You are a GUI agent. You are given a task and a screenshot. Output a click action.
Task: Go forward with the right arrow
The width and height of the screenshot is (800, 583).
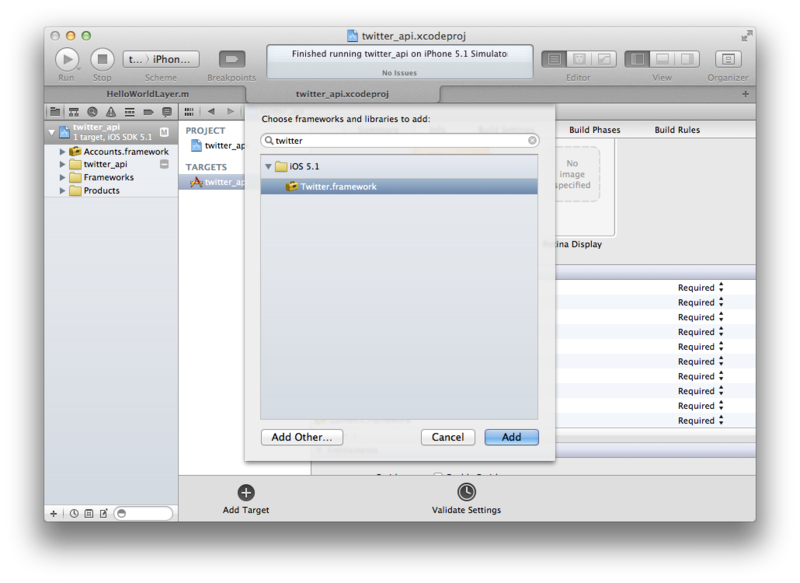pyautogui.click(x=230, y=112)
